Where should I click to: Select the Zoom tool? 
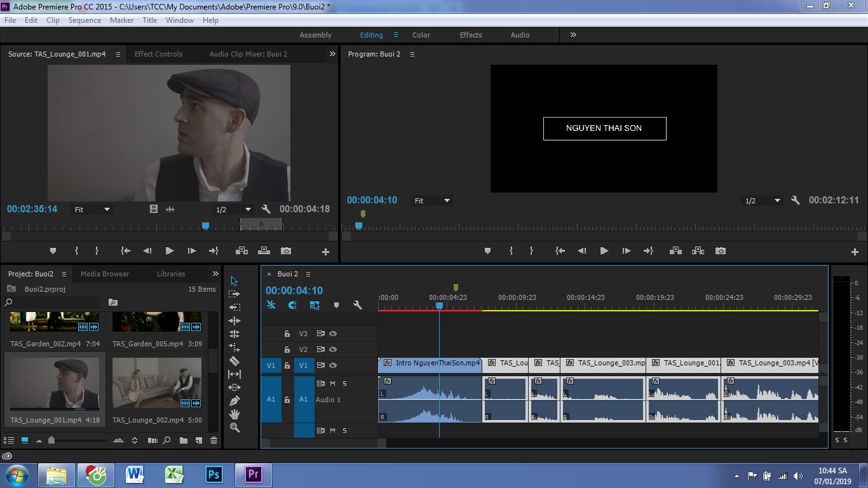(x=234, y=428)
